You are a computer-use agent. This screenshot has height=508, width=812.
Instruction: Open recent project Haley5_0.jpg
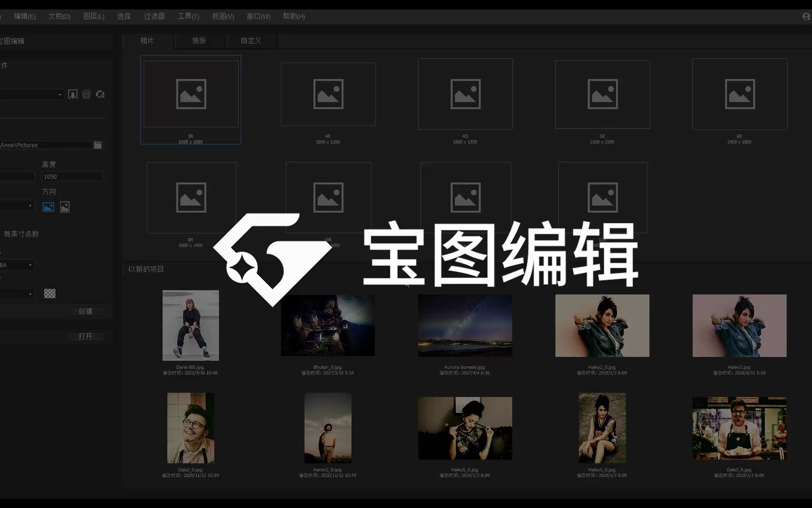(465, 428)
